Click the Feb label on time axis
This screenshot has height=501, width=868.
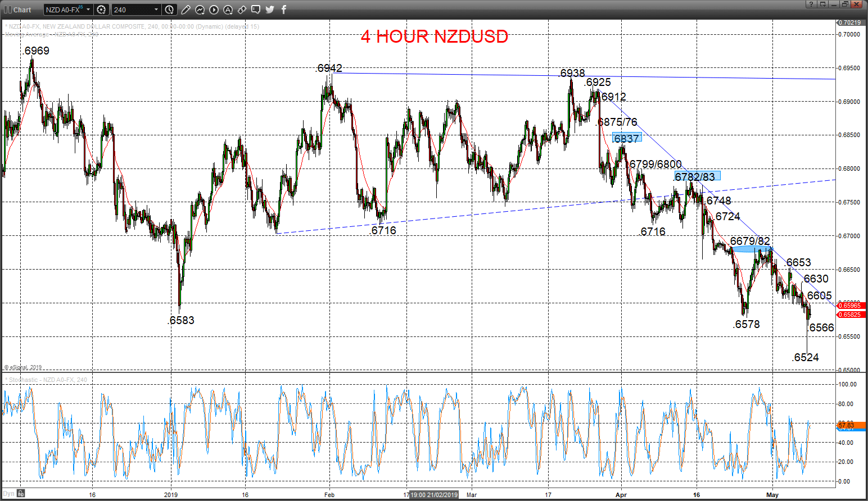(329, 495)
